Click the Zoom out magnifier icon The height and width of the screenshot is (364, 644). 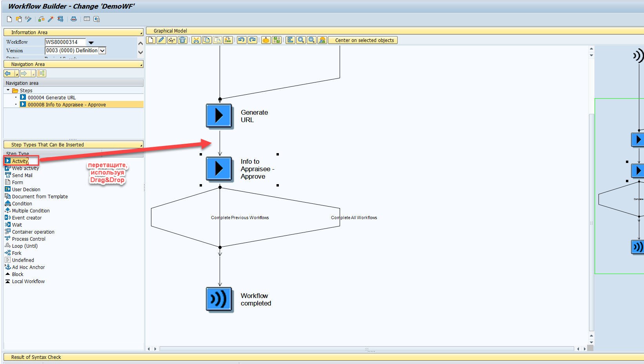tap(311, 40)
